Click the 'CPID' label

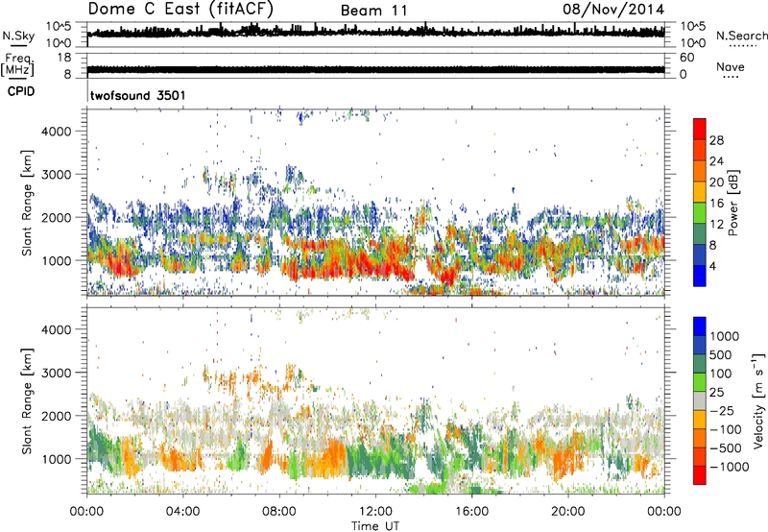[21, 91]
